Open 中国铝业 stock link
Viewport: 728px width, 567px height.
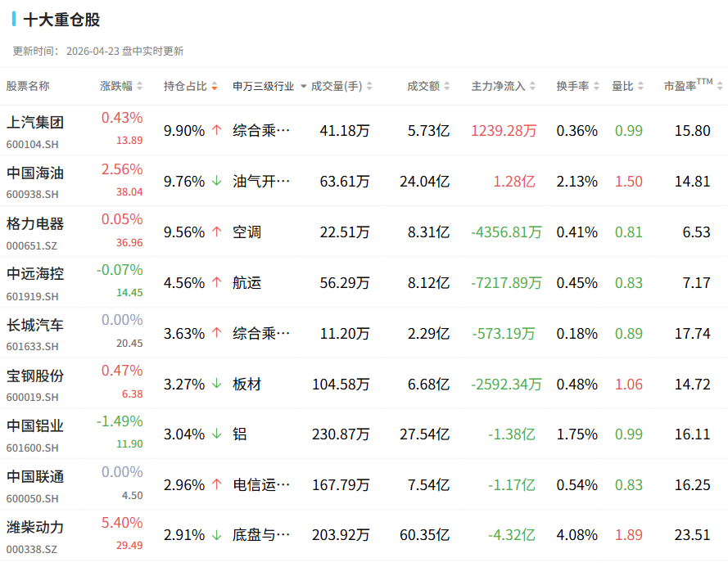click(x=35, y=426)
